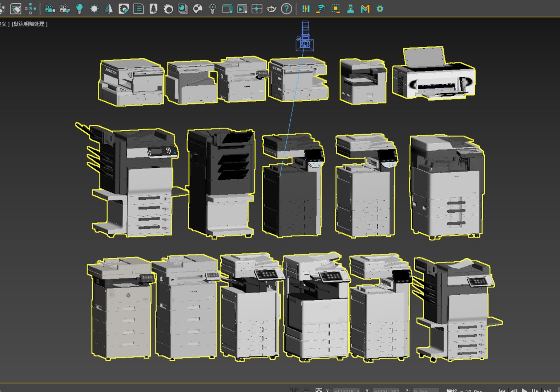Go to the start frame button
560x392 pixels.
coord(502,391)
